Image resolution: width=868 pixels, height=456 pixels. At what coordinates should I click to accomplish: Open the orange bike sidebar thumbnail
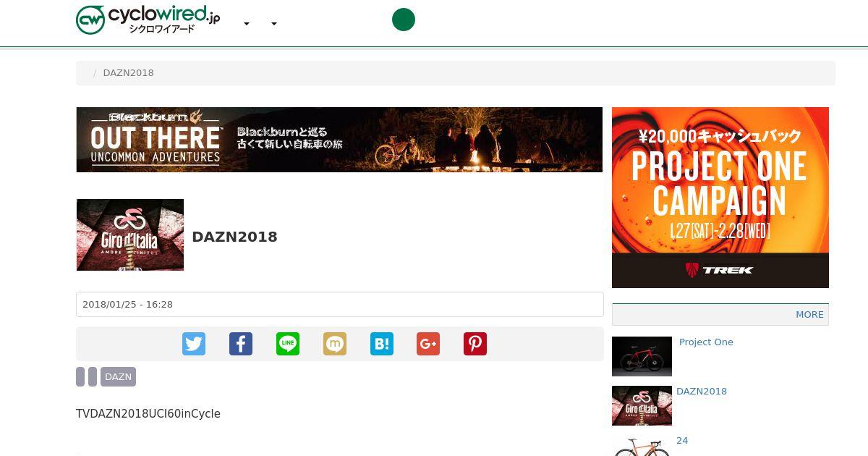tap(642, 445)
